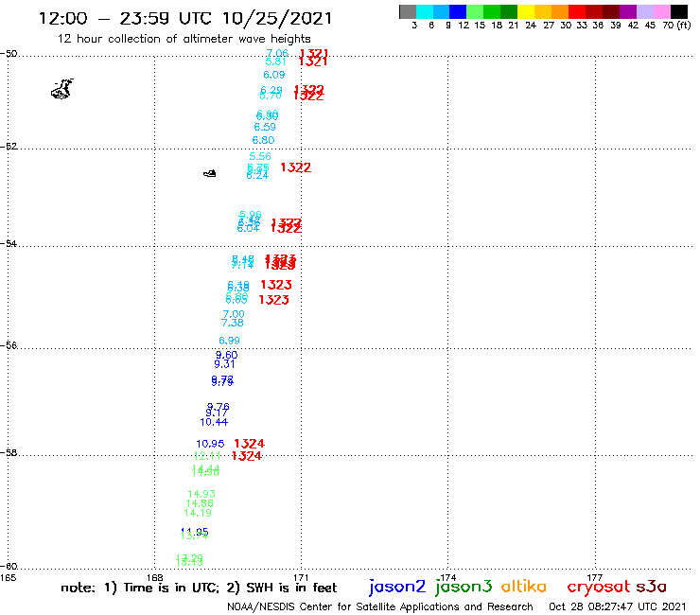The image size is (700, 615).
Task: Click the wave height value 6.59
Action: coord(265,127)
